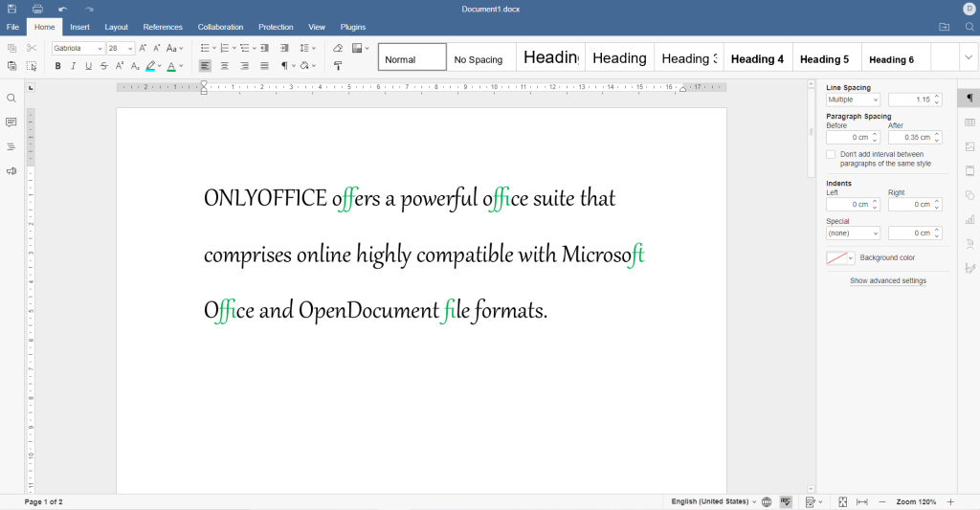
Task: Toggle Align center
Action: [224, 66]
